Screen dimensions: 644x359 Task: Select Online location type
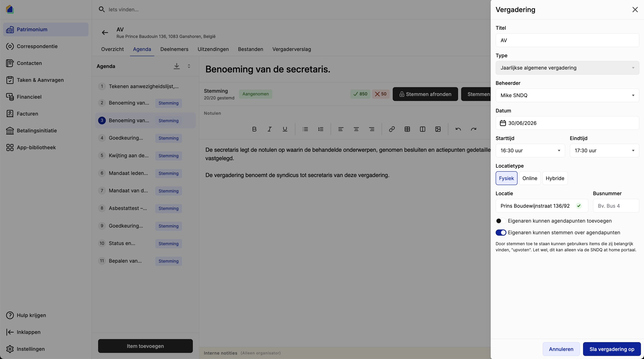tap(530, 178)
